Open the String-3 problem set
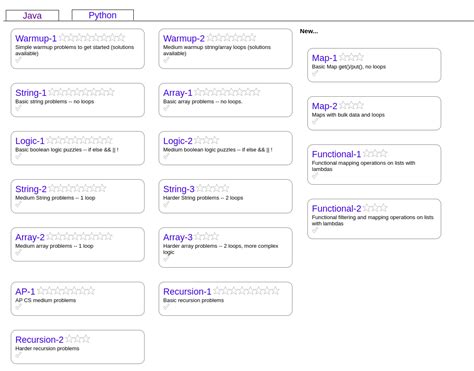Image resolution: width=474 pixels, height=371 pixels. click(x=179, y=189)
